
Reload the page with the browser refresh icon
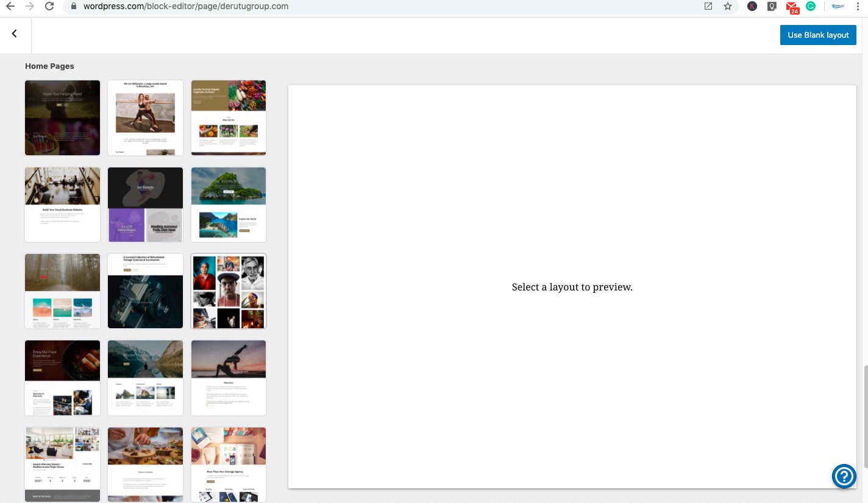[49, 6]
